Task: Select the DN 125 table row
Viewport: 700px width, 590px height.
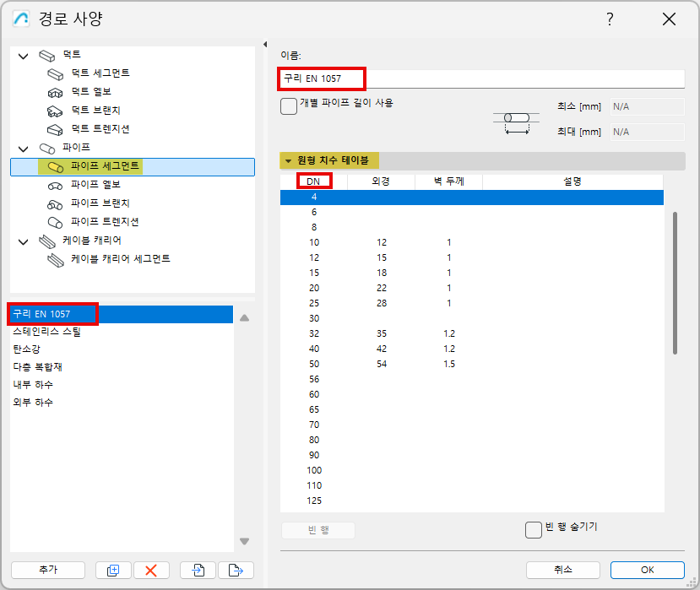Action: click(x=472, y=501)
